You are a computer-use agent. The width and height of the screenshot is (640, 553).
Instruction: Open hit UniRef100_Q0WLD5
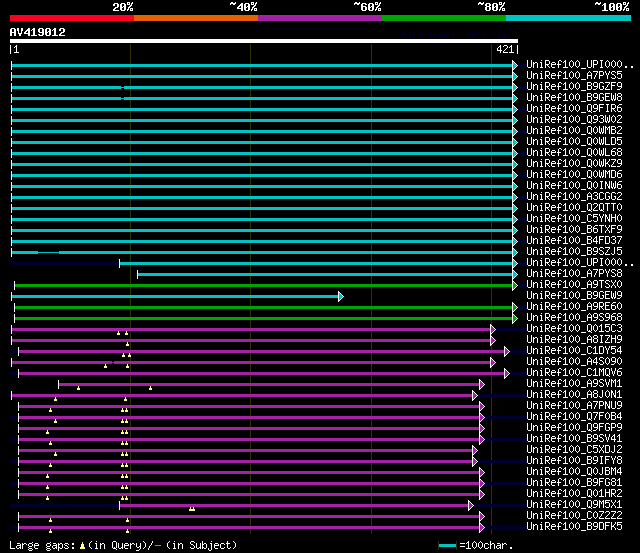[574, 142]
